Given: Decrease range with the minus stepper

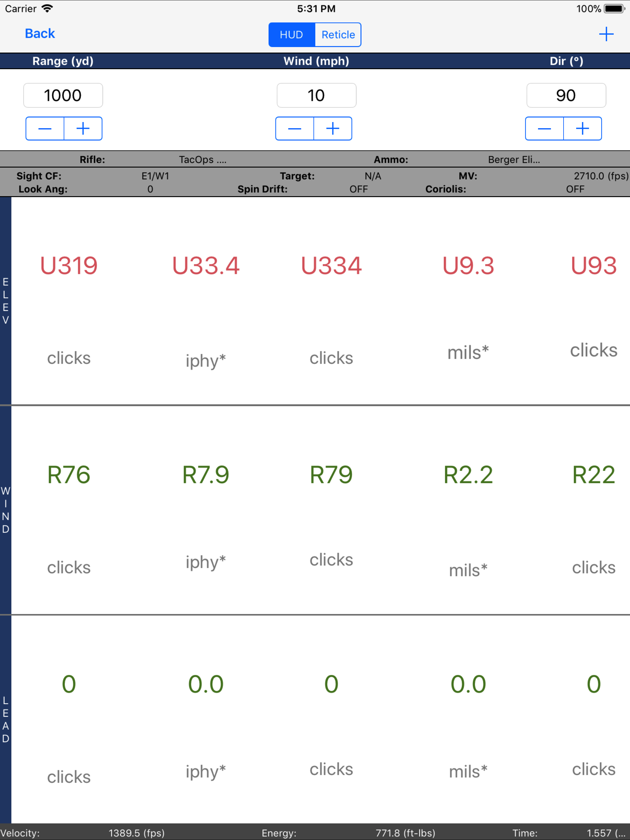Looking at the screenshot, I should click(x=45, y=129).
